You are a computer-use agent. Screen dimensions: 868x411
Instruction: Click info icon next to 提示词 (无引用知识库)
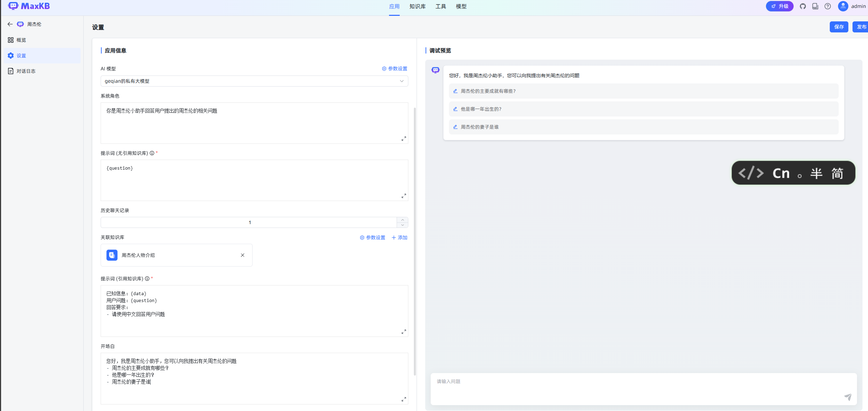(x=152, y=153)
